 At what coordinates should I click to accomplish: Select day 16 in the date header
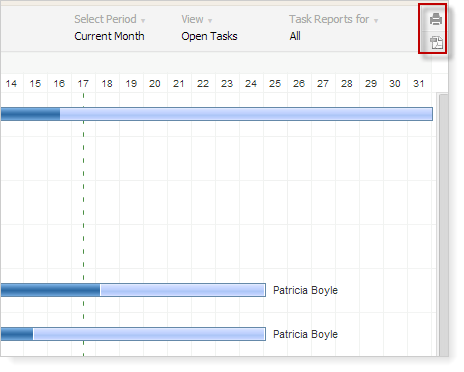(59, 83)
